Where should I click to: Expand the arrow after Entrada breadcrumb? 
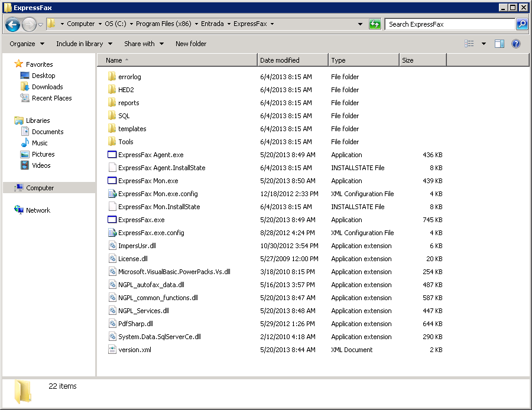tap(229, 24)
